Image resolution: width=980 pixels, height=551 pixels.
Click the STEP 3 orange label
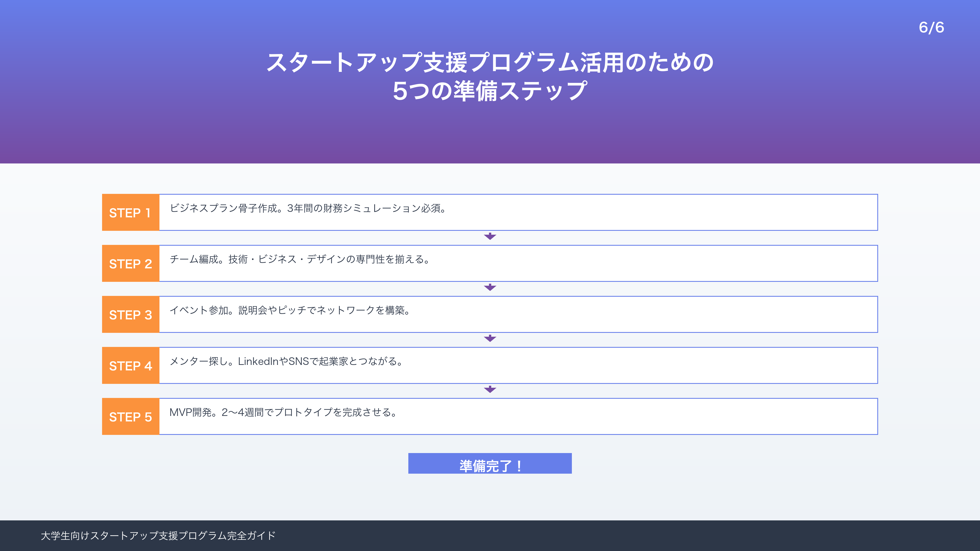tap(130, 314)
